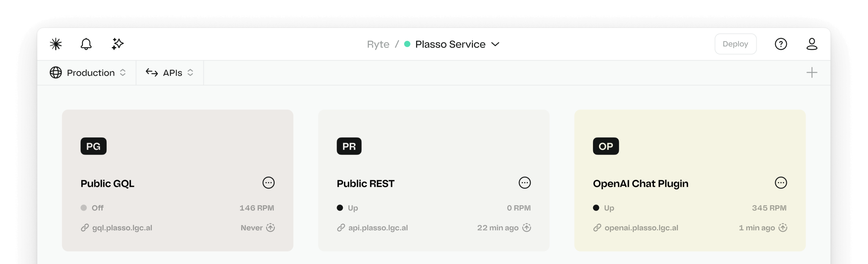Click the asterisk logo icon
Image resolution: width=868 pixels, height=264 pixels.
(x=56, y=44)
